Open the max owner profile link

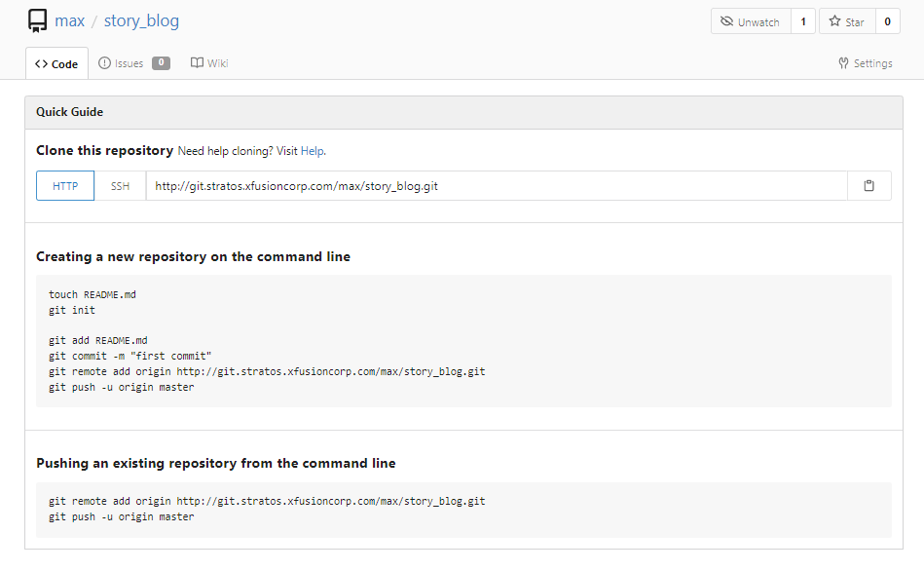(69, 20)
